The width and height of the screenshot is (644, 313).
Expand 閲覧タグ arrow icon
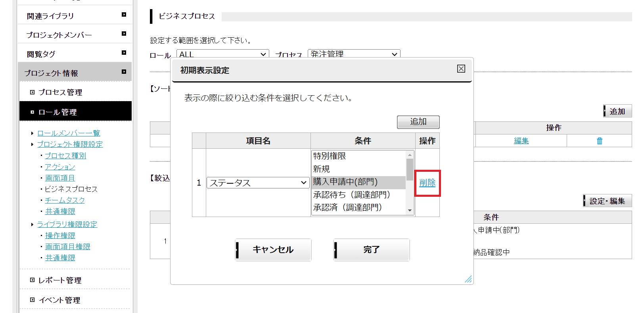[124, 53]
